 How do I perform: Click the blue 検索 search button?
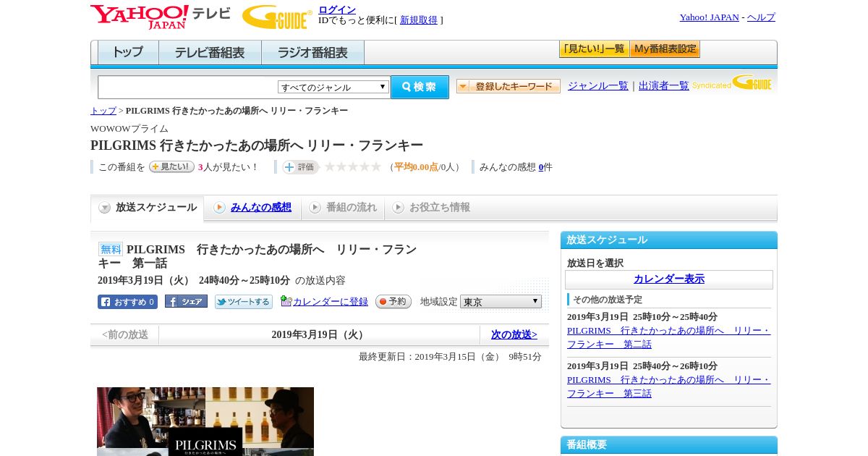[420, 87]
